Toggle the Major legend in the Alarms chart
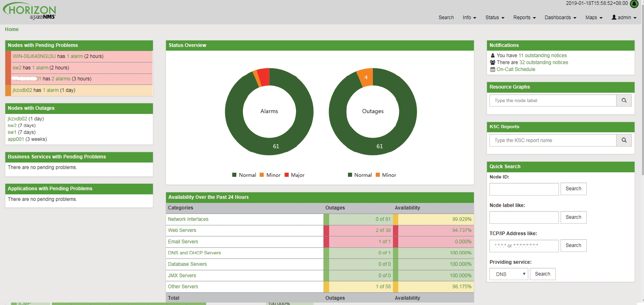This screenshot has height=305, width=644. pyautogui.click(x=294, y=175)
